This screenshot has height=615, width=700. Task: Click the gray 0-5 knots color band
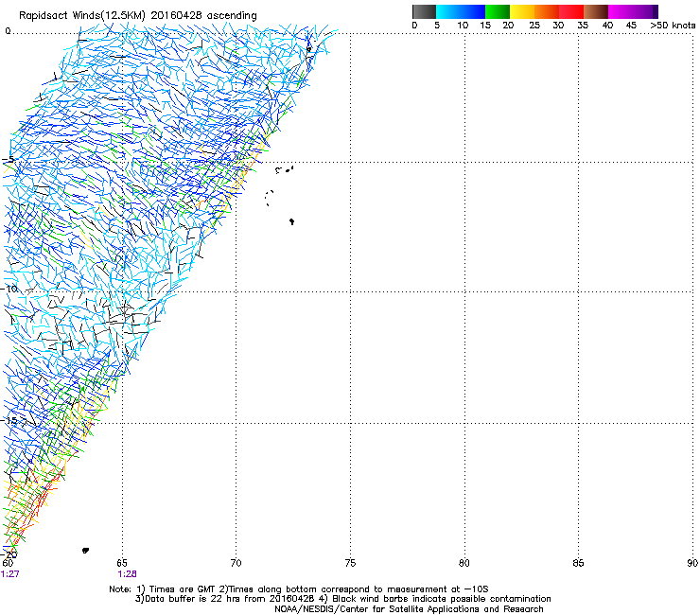click(x=424, y=11)
